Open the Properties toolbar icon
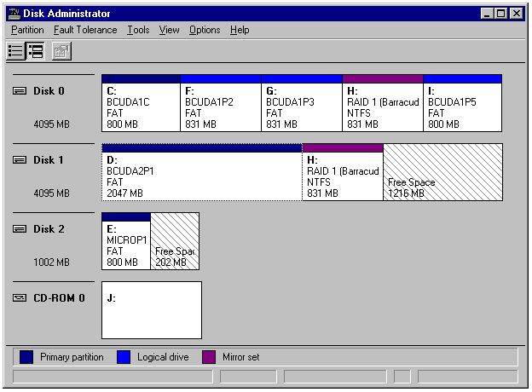 (x=61, y=51)
